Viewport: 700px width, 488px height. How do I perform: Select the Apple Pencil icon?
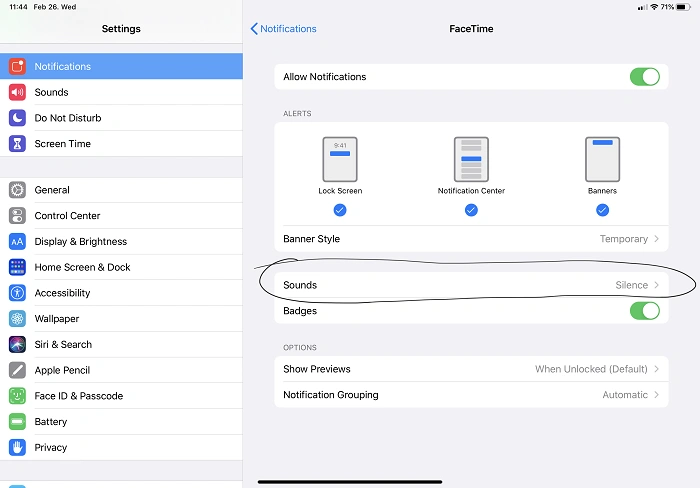click(x=17, y=370)
